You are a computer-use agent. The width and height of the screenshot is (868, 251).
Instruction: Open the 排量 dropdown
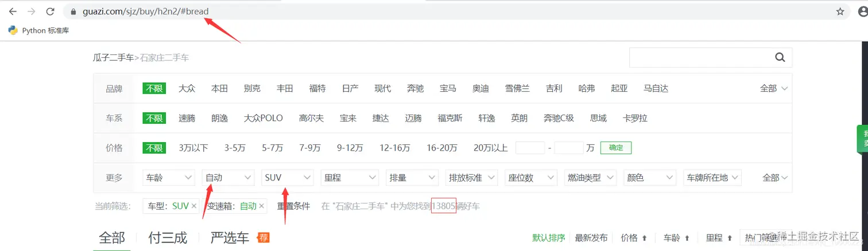click(x=412, y=178)
